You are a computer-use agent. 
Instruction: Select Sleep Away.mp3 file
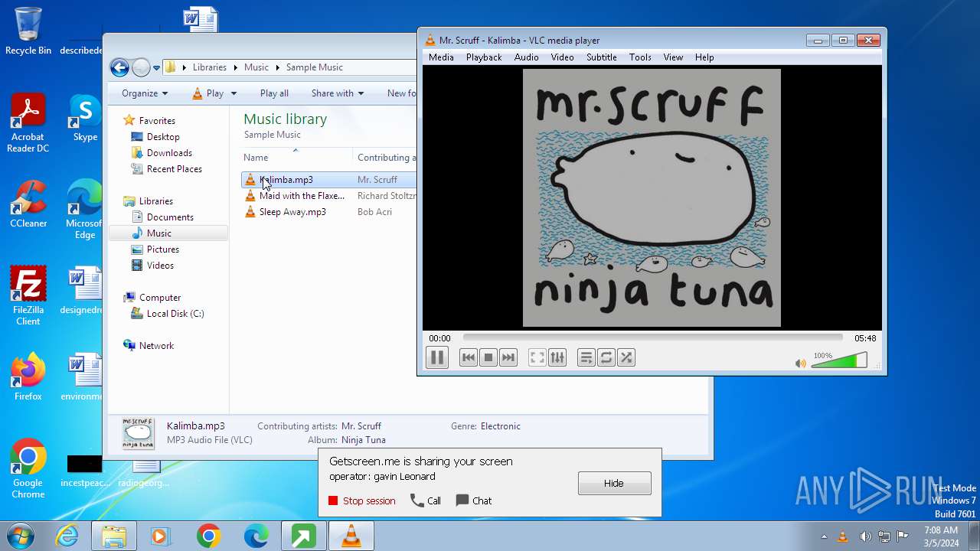pos(292,212)
